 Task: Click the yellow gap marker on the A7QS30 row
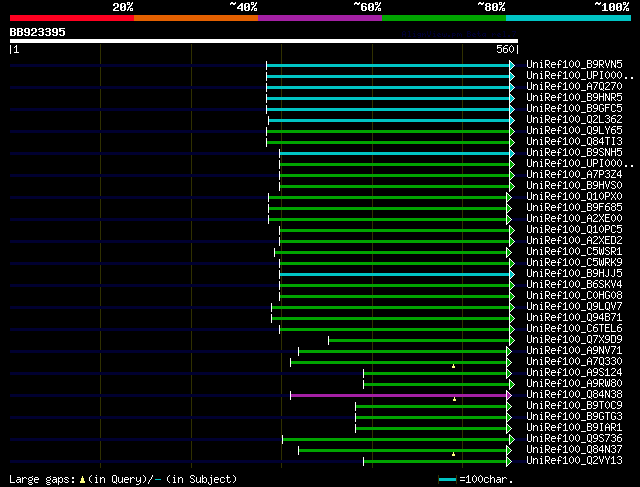click(x=454, y=366)
